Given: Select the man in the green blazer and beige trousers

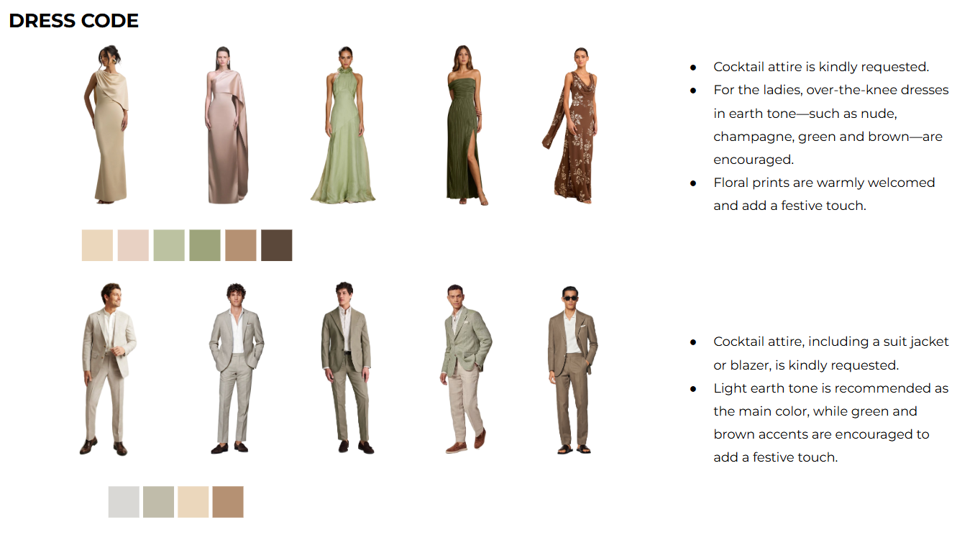Looking at the screenshot, I should pyautogui.click(x=466, y=369).
